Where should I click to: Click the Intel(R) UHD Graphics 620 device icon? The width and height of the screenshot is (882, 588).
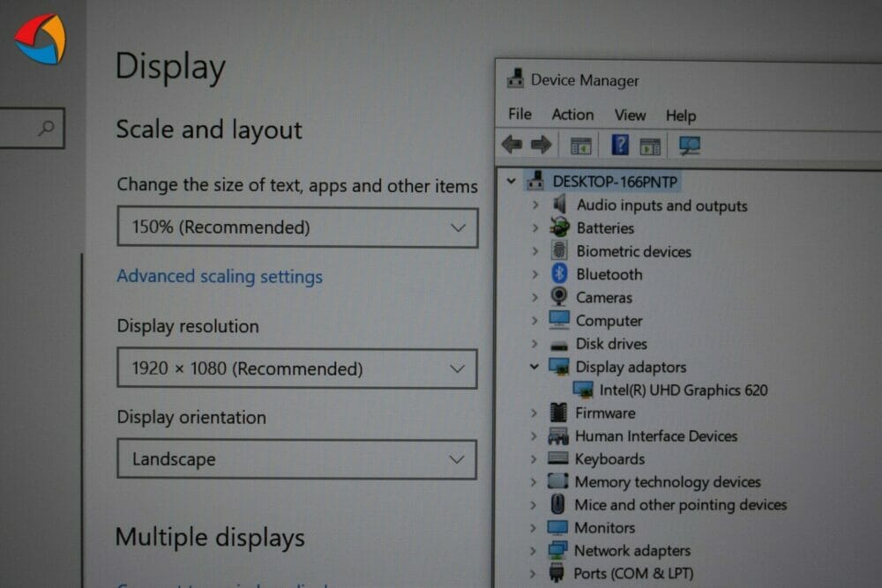click(x=583, y=389)
